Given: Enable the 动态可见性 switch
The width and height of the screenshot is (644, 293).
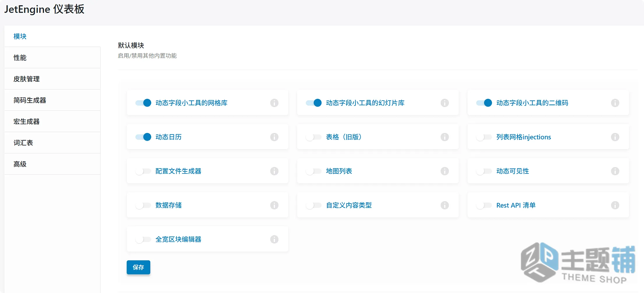Looking at the screenshot, I should (484, 171).
